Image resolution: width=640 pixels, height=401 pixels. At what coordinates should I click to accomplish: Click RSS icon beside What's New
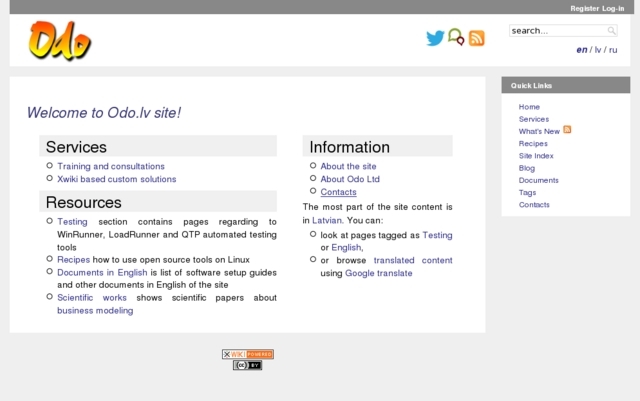(x=567, y=130)
